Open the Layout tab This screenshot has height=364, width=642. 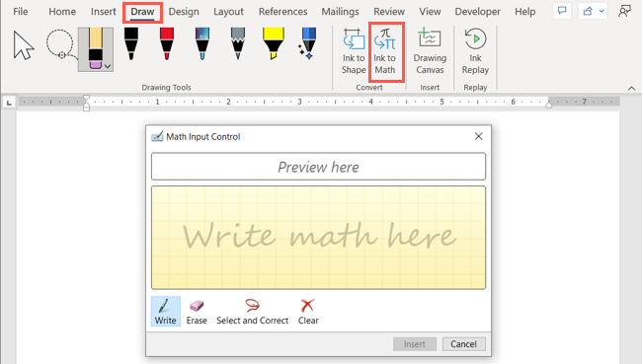[x=228, y=12]
